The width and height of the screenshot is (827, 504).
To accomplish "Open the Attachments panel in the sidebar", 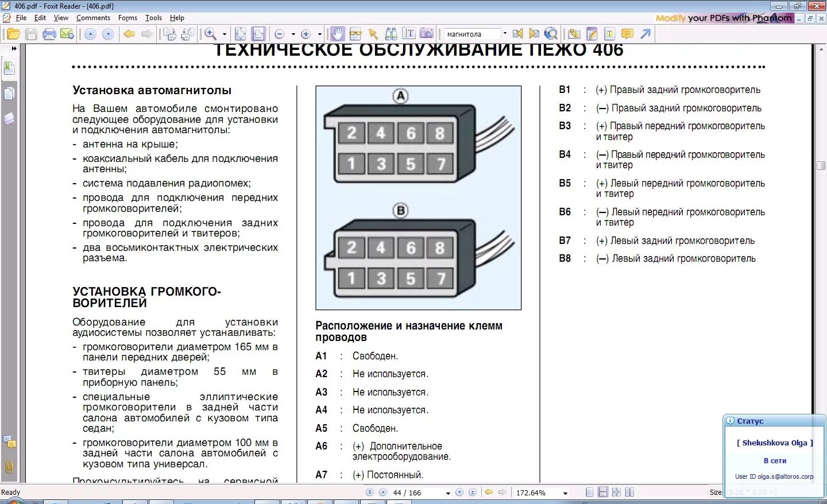I will pyautogui.click(x=9, y=467).
